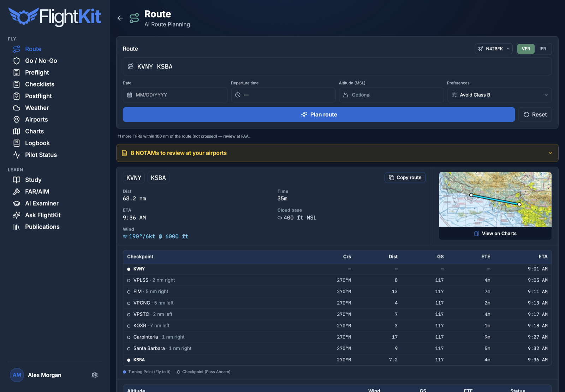Focus the Date MM/DD/YYYY field
This screenshot has width=565, height=392.
175,95
